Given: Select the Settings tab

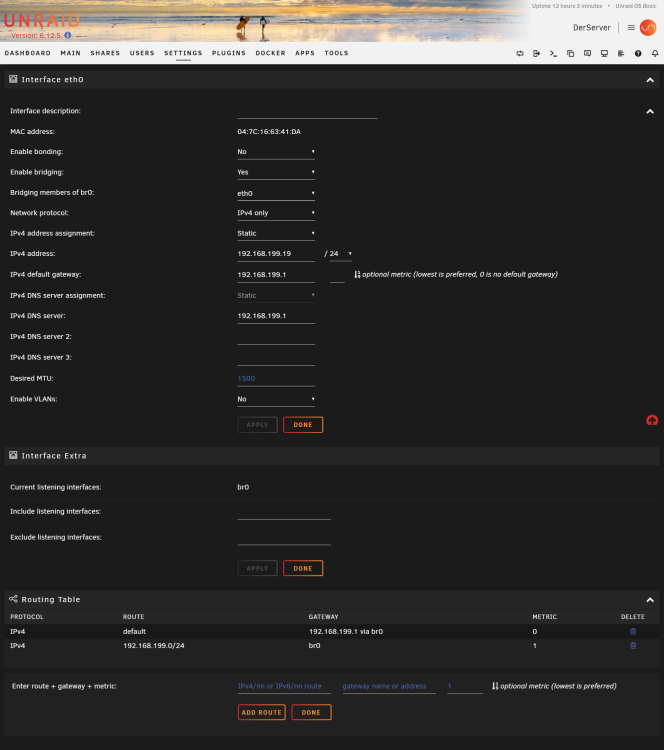Looking at the screenshot, I should pos(183,53).
